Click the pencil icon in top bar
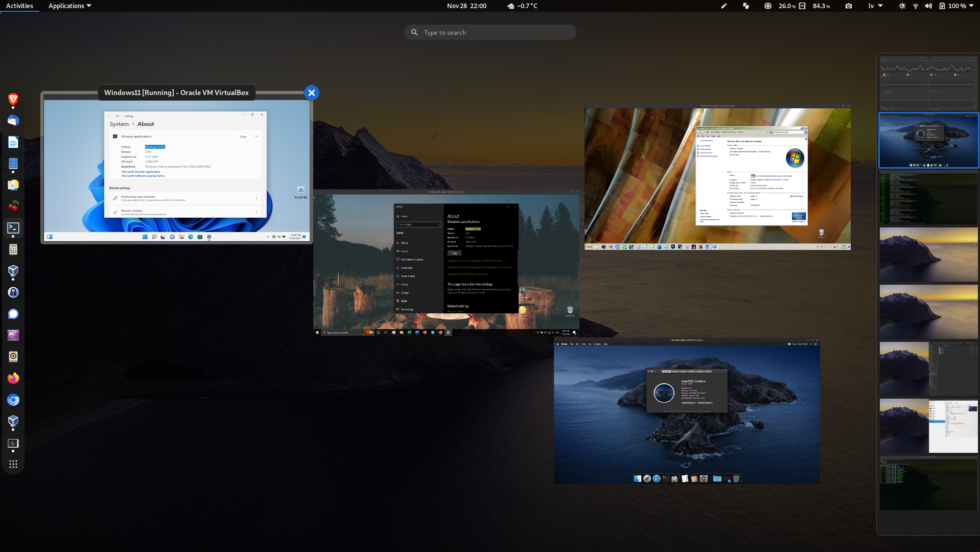The height and width of the screenshot is (552, 980). 724,6
